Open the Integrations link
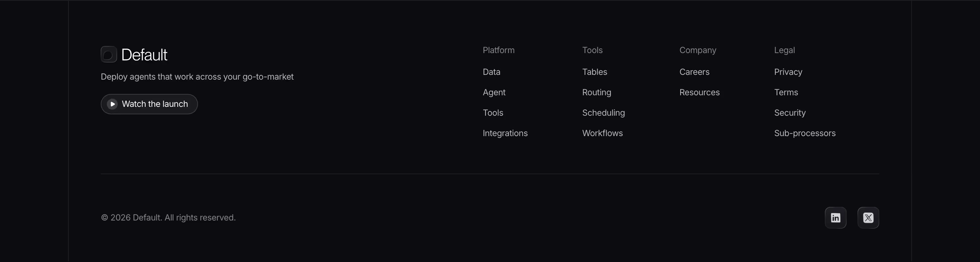Screen dimensions: 980x262 (505, 133)
